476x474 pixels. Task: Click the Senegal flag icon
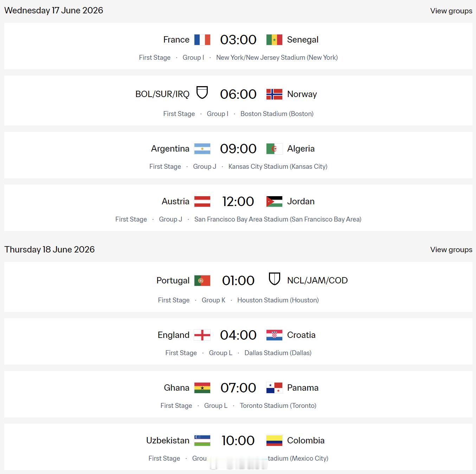(x=274, y=40)
